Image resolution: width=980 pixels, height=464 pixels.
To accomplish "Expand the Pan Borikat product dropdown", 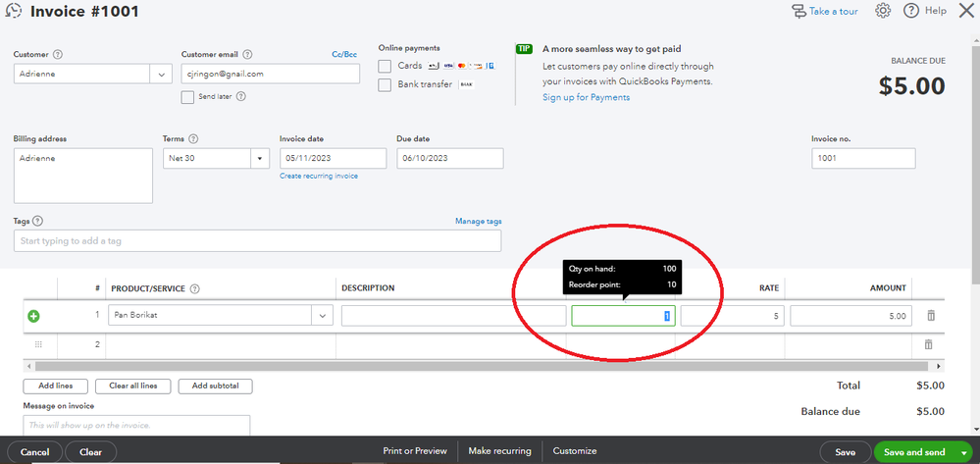I will (x=323, y=316).
